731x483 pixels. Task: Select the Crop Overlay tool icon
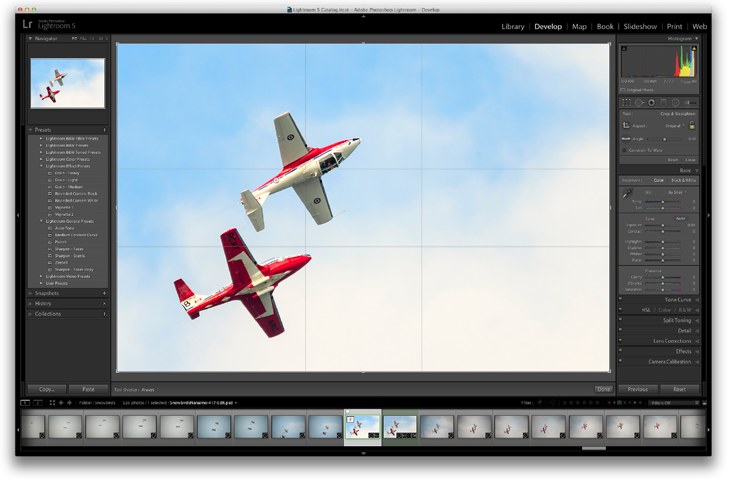pyautogui.click(x=626, y=103)
